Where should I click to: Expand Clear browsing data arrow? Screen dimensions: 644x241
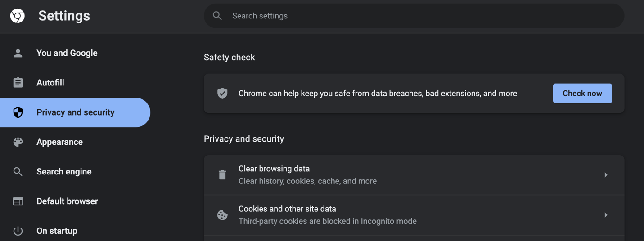(606, 175)
